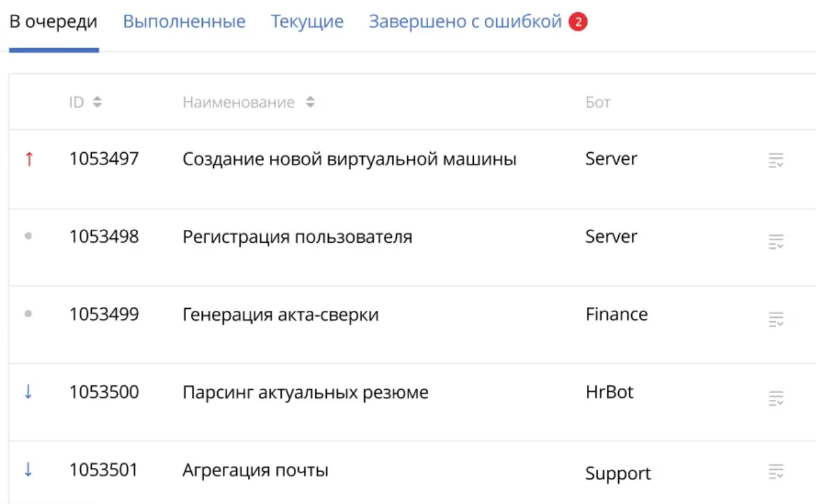This screenshot has height=504, width=816.
Task: Click the blue down-arrow priority icon for task 1053501
Action: [x=28, y=470]
